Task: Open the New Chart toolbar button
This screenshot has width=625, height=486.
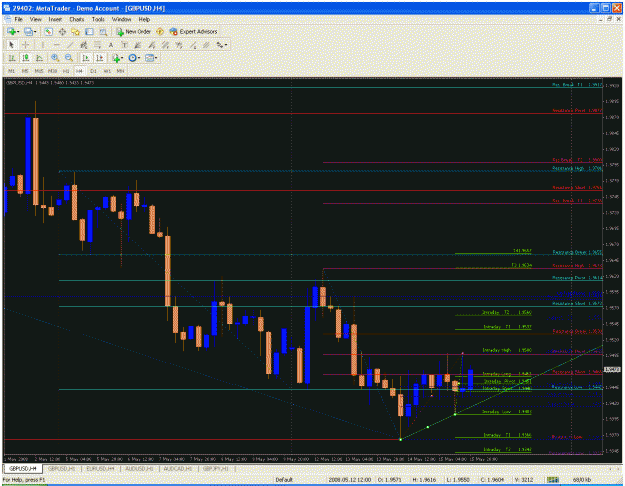Action: coord(11,31)
